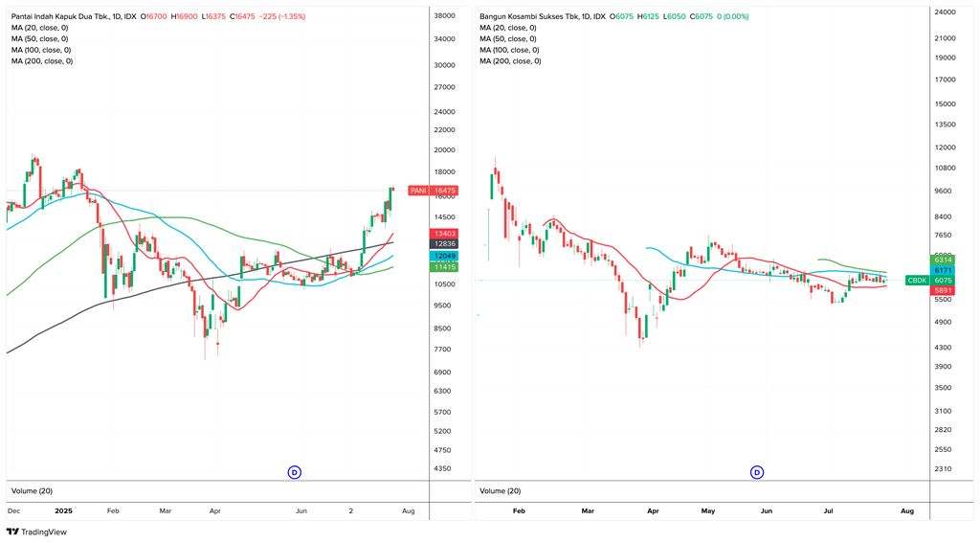Click the dark 12836 MA value tag
The image size is (980, 543).
pos(444,244)
